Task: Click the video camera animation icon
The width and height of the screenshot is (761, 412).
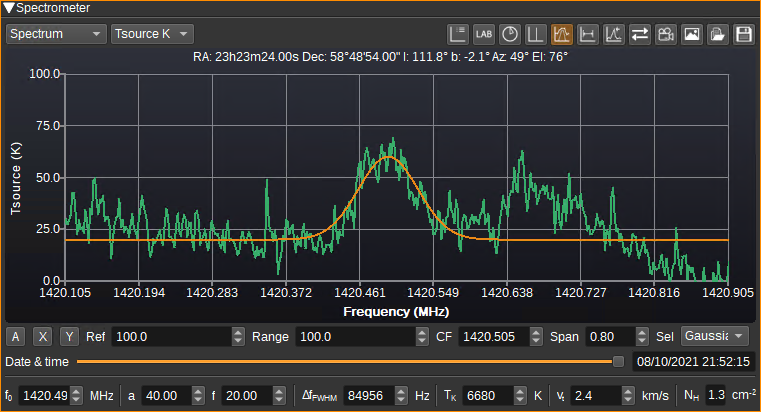Action: click(x=665, y=34)
